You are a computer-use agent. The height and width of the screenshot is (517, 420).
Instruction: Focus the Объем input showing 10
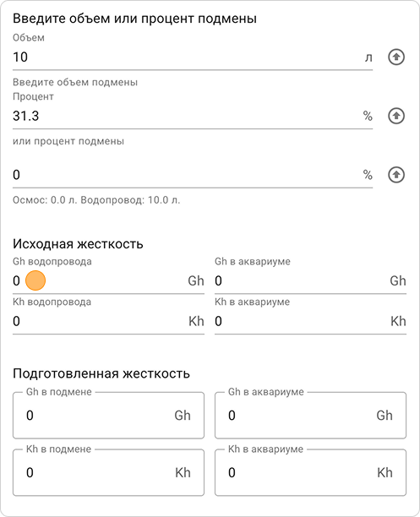click(x=193, y=57)
